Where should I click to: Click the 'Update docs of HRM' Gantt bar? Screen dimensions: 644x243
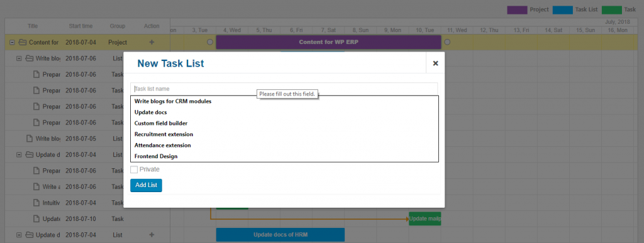click(x=280, y=235)
